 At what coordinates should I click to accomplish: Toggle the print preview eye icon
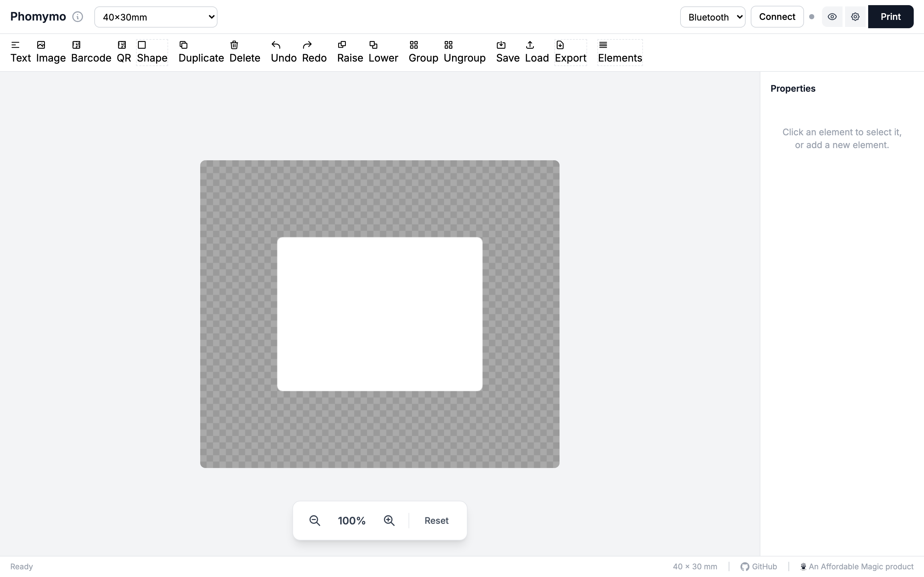click(x=832, y=17)
